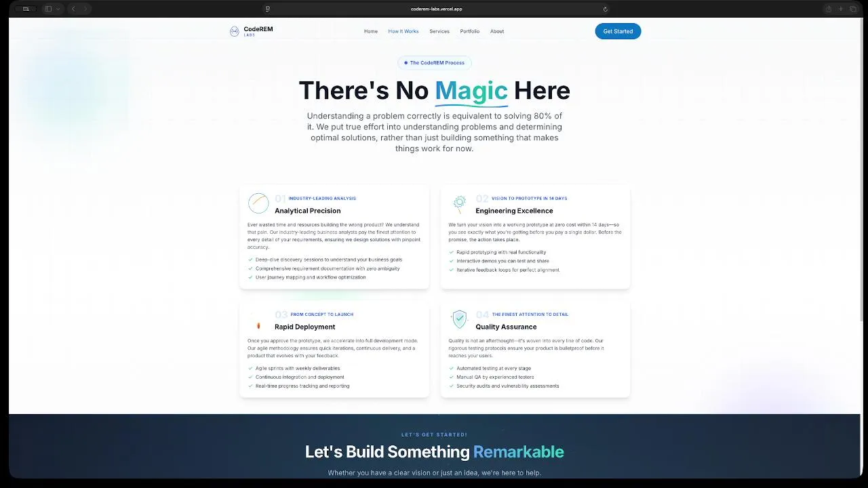Click the Get Started button
This screenshot has width=868, height=488.
[x=618, y=31]
